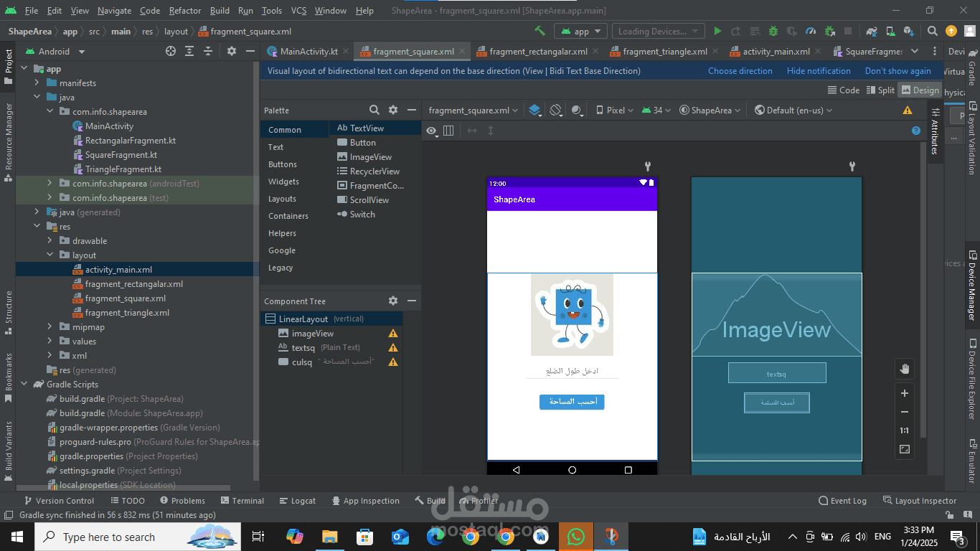980x551 pixels.
Task: Zoom to fit the design screen
Action: click(905, 449)
